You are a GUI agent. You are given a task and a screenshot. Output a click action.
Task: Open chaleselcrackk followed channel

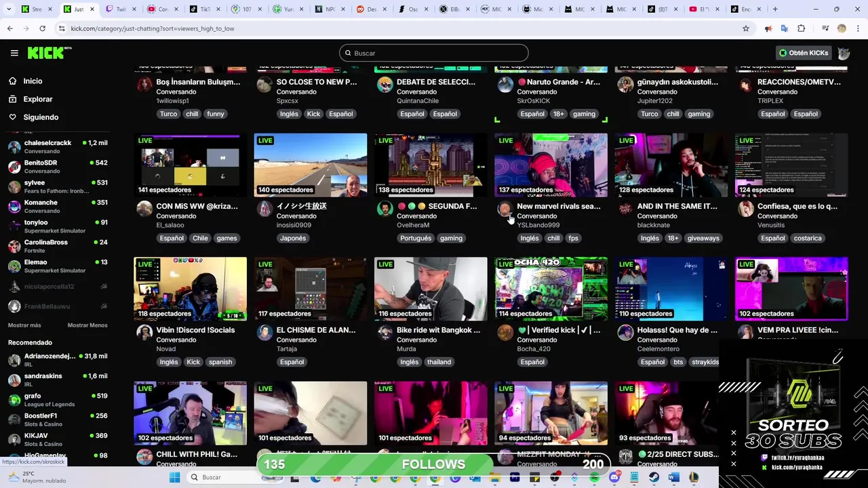coord(58,146)
